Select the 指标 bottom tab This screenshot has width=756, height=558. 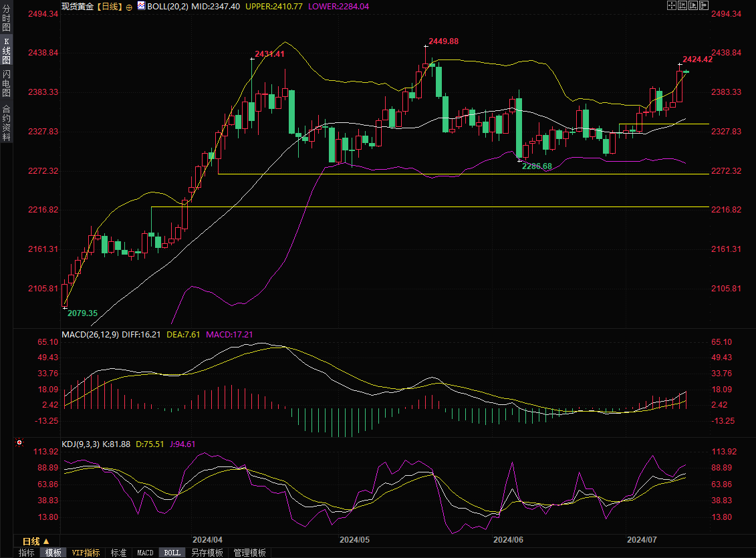pos(26,553)
